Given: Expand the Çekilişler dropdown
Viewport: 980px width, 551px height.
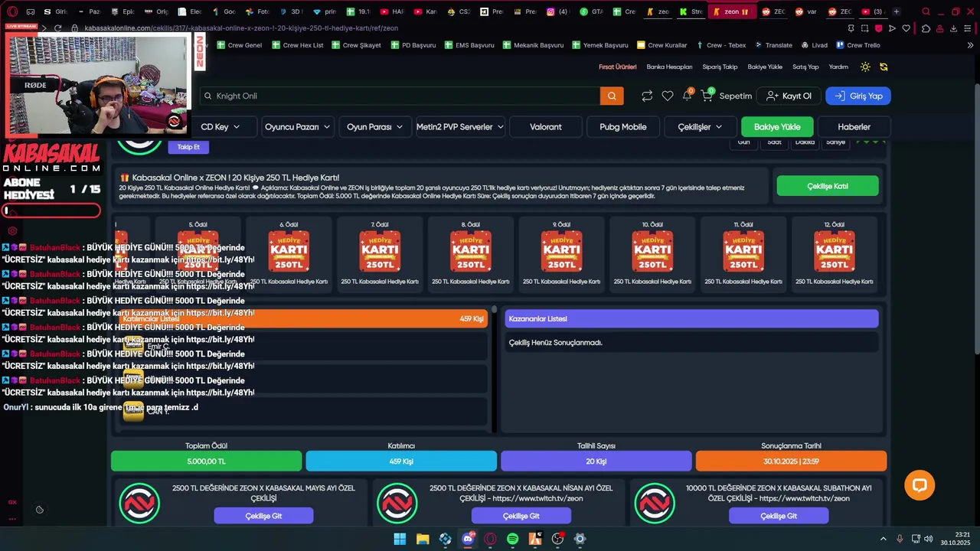Looking at the screenshot, I should point(700,127).
